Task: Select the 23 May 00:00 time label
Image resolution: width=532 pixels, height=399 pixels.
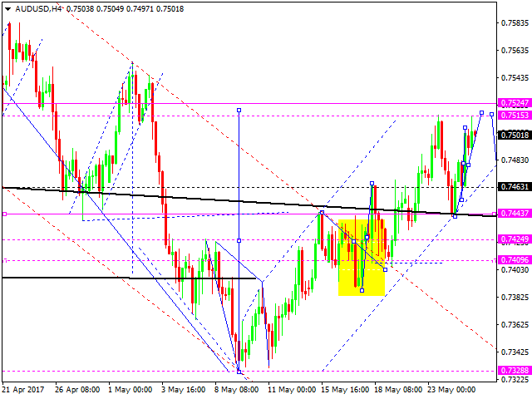Action: [x=451, y=390]
